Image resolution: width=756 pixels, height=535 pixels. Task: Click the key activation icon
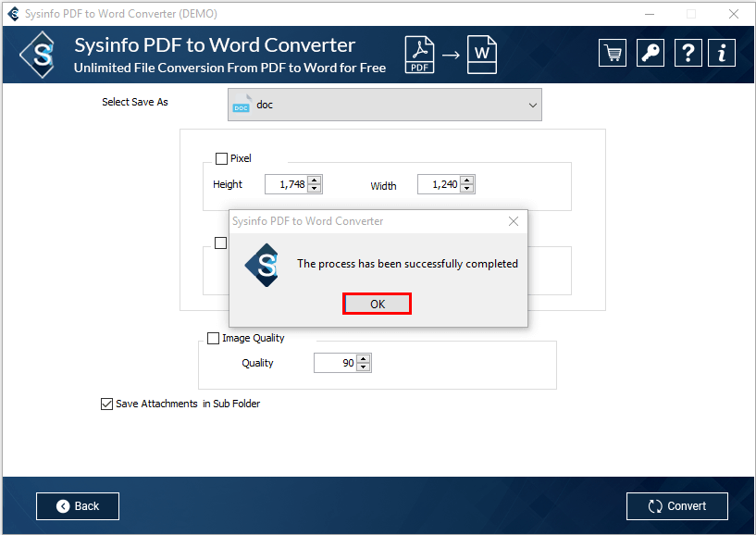[650, 53]
